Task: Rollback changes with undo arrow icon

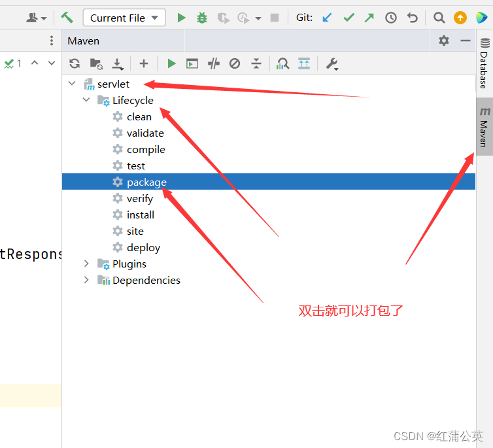Action: (x=412, y=18)
